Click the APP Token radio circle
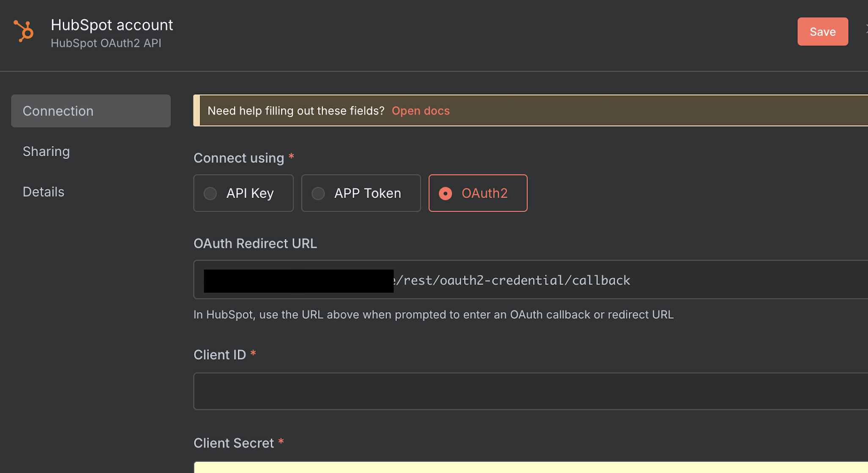 (318, 193)
